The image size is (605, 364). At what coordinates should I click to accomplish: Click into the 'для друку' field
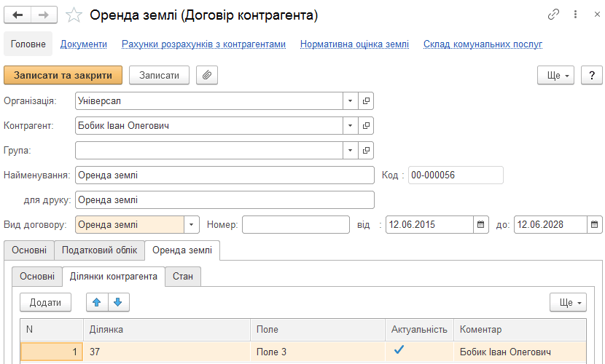coord(225,200)
